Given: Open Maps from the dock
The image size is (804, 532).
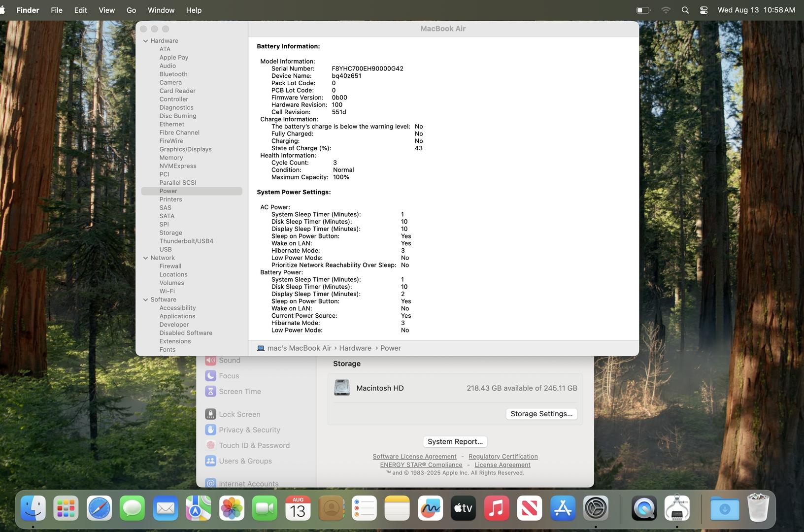Looking at the screenshot, I should click(199, 508).
